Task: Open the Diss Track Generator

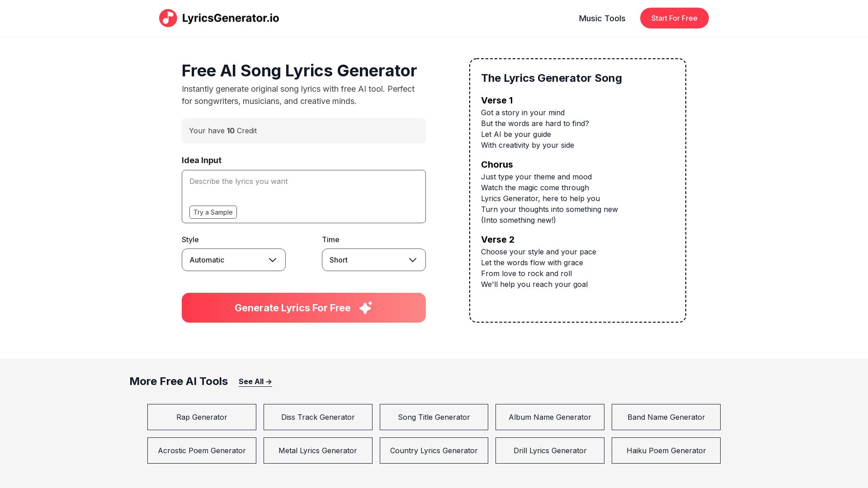Action: click(x=318, y=417)
